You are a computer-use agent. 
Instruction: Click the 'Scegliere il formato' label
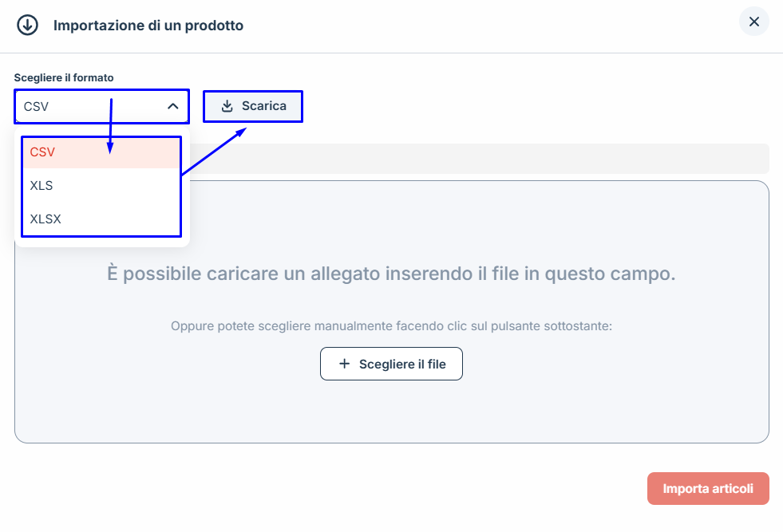[64, 77]
